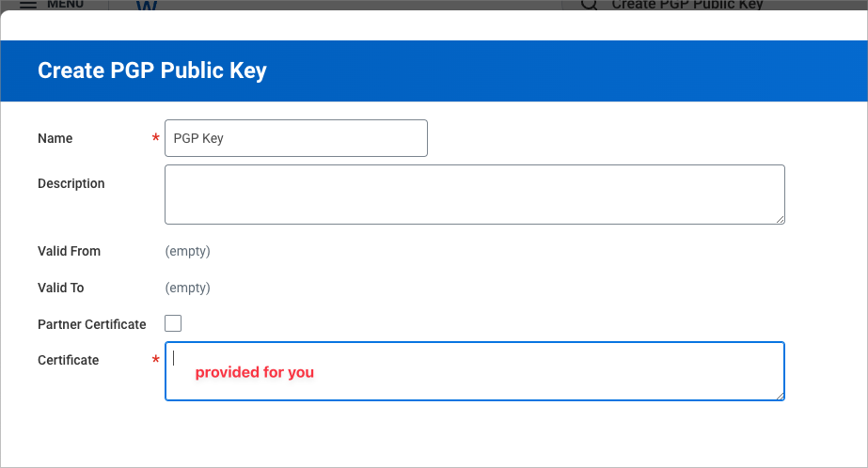Viewport: 868px width, 468px height.
Task: Click the red asterisk beside Name
Action: [155, 138]
